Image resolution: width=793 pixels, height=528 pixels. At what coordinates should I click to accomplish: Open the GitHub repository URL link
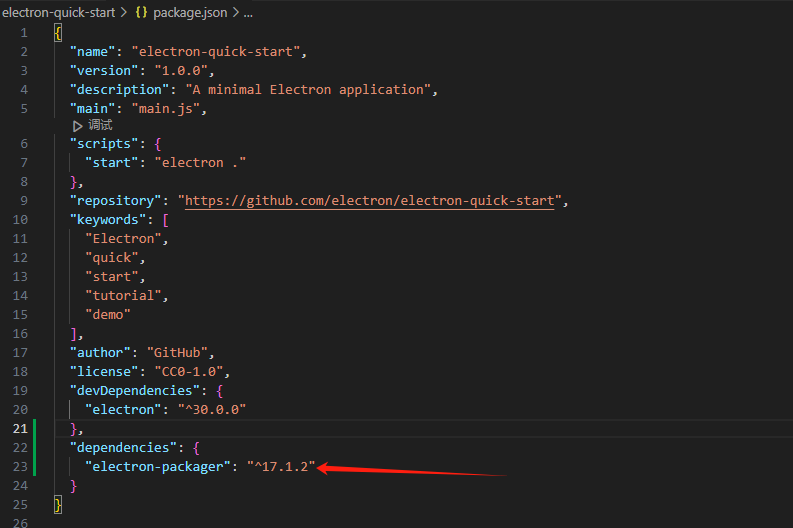[x=370, y=201]
